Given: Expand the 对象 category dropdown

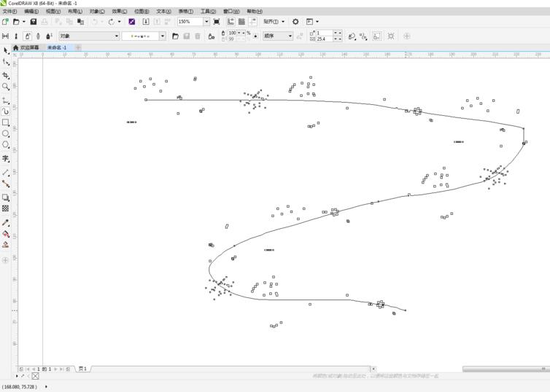Looking at the screenshot, I should 117,36.
